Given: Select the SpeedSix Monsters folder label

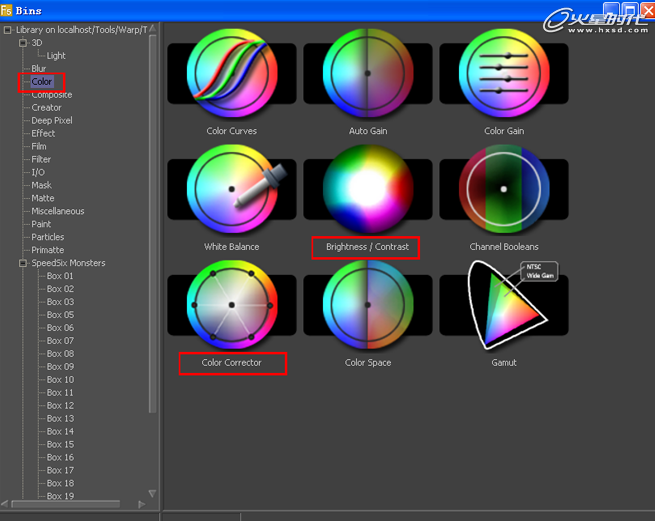Looking at the screenshot, I should (x=69, y=263).
